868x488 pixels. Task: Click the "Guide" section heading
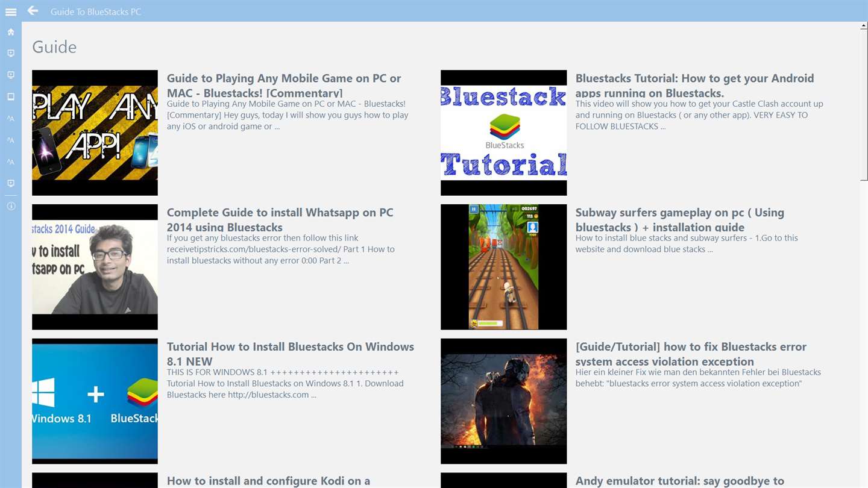pos(54,47)
